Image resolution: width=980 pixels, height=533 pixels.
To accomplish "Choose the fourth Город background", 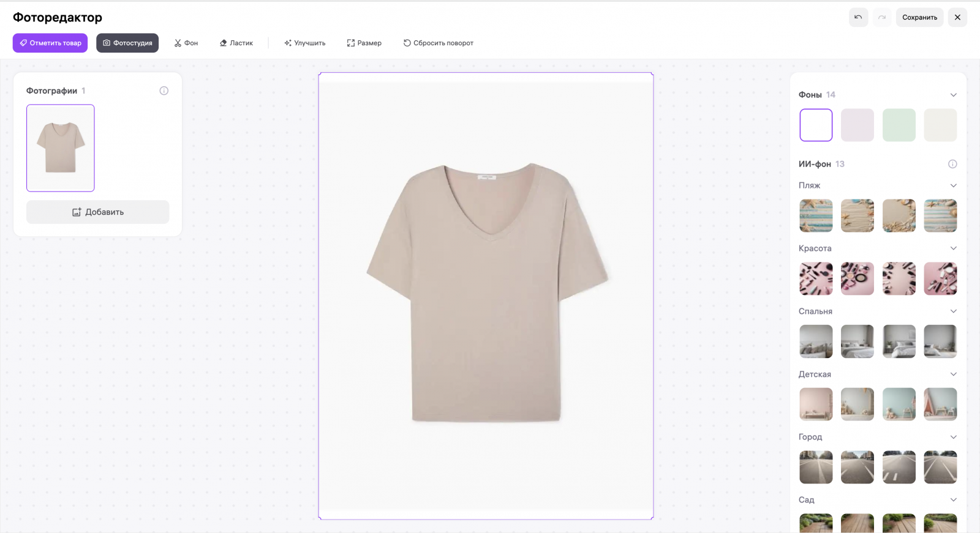I will tap(940, 467).
